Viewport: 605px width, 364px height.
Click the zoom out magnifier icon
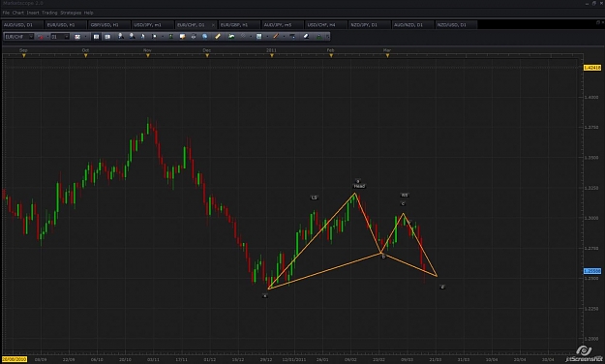[132, 36]
